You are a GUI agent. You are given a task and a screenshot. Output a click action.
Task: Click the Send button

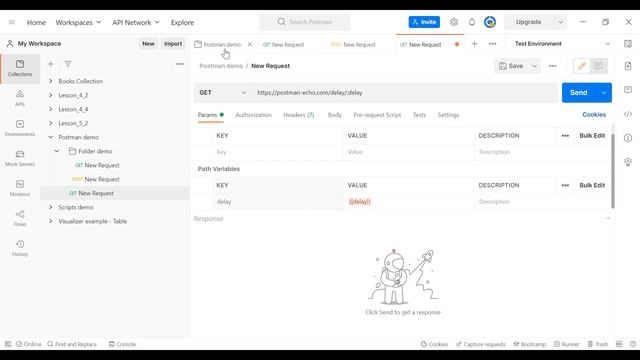(579, 93)
